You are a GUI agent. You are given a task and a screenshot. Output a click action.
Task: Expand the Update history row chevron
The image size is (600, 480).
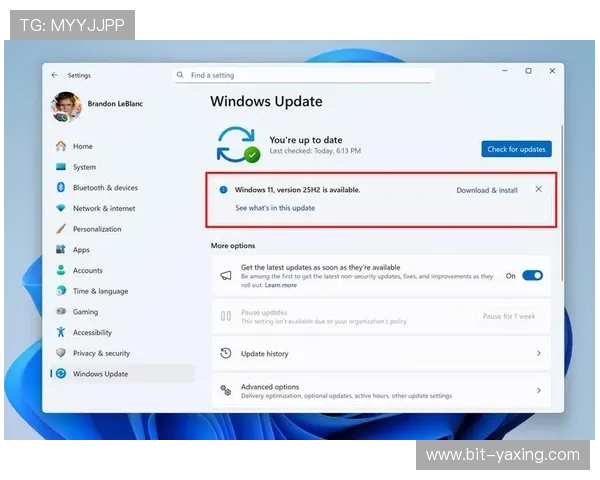click(539, 353)
